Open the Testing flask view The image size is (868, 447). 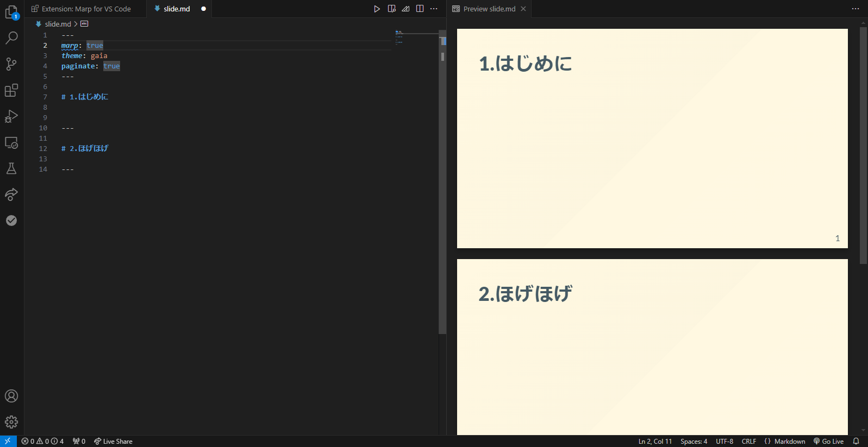[11, 168]
